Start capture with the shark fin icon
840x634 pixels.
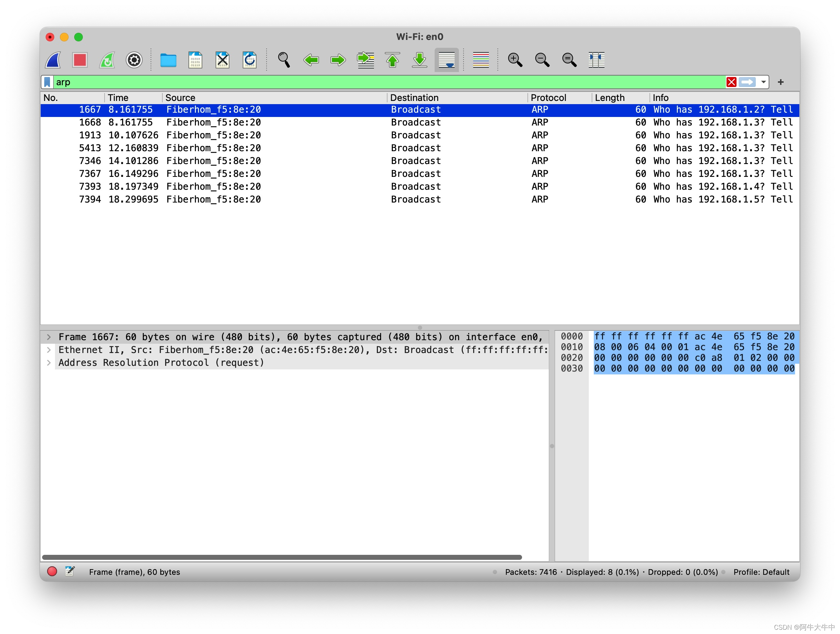tap(53, 60)
